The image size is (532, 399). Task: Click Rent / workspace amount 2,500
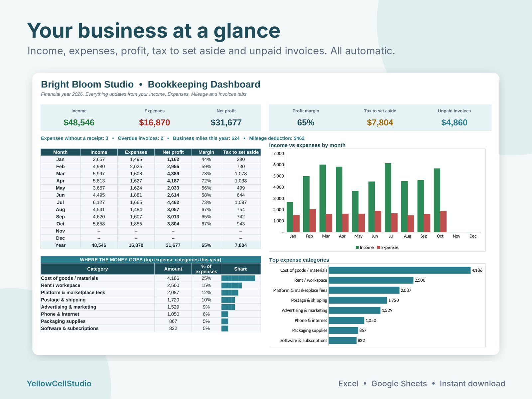point(173,285)
